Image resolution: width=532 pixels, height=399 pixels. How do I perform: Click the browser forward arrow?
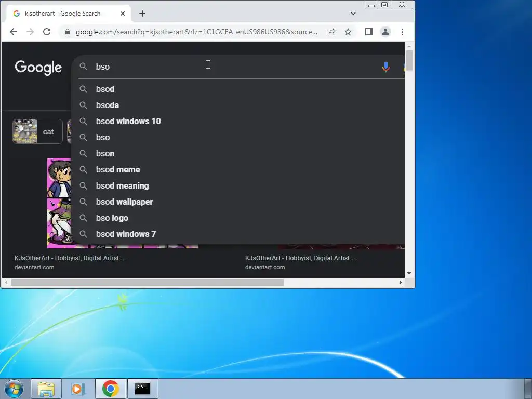click(x=30, y=32)
